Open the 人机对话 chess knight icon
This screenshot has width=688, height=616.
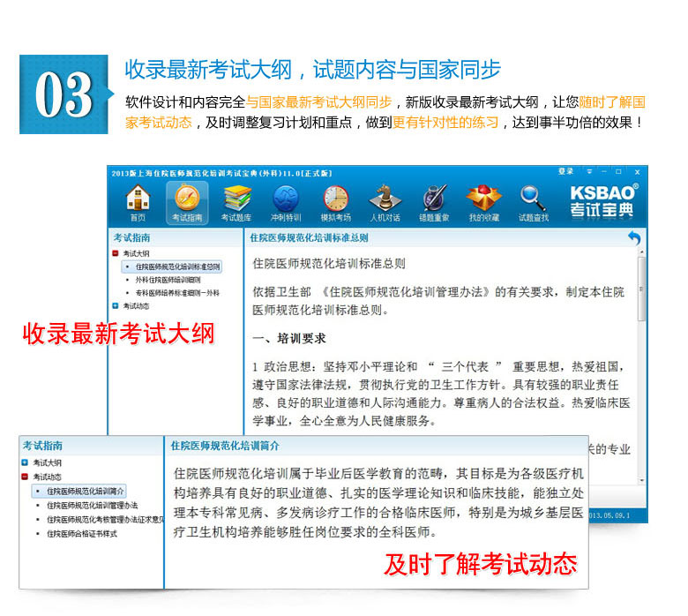tap(385, 203)
